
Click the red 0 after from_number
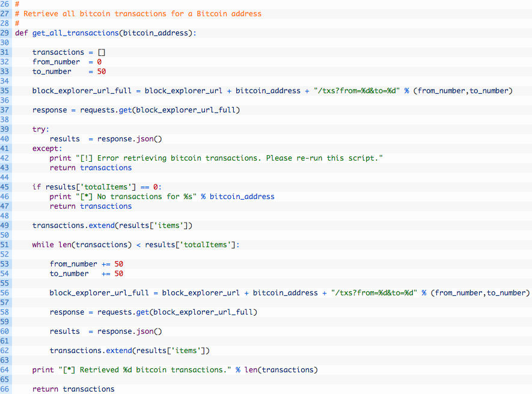pos(99,62)
